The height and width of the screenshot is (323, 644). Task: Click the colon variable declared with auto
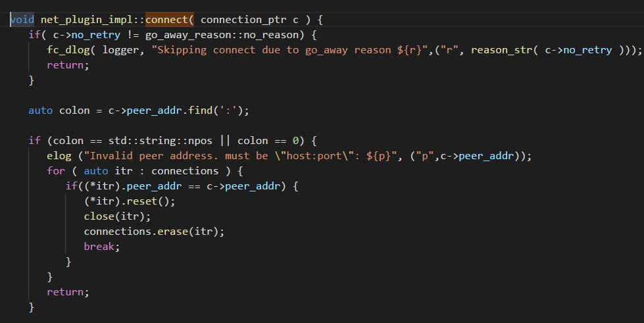coord(74,111)
